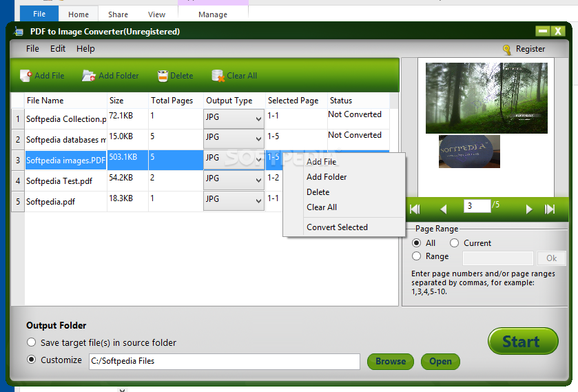578x392 pixels.
Task: Open File tab in Explorer window behind
Action: click(x=39, y=14)
